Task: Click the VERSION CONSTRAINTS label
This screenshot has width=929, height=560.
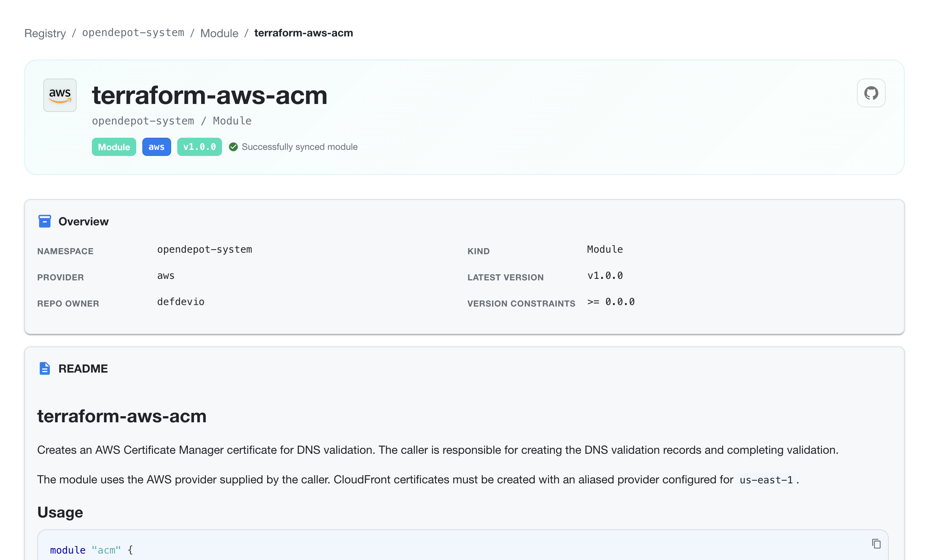Action: 521,304
